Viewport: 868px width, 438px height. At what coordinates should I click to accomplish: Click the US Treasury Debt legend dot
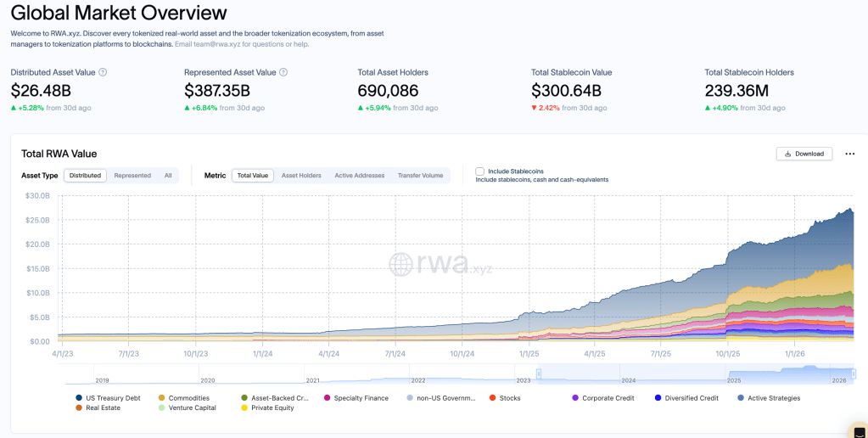click(x=79, y=397)
